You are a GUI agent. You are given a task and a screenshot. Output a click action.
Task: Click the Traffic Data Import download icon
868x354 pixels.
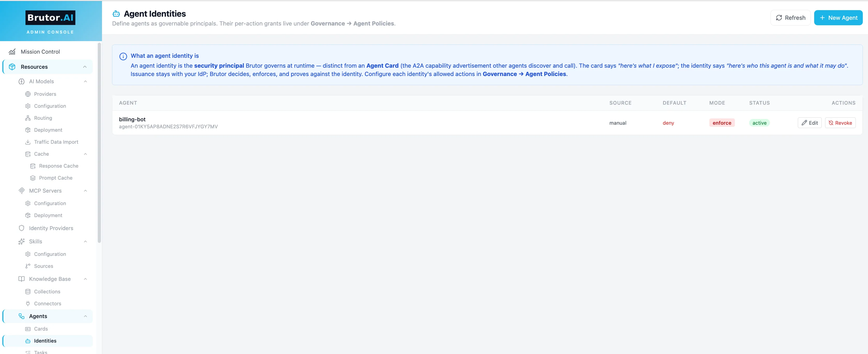coord(28,142)
